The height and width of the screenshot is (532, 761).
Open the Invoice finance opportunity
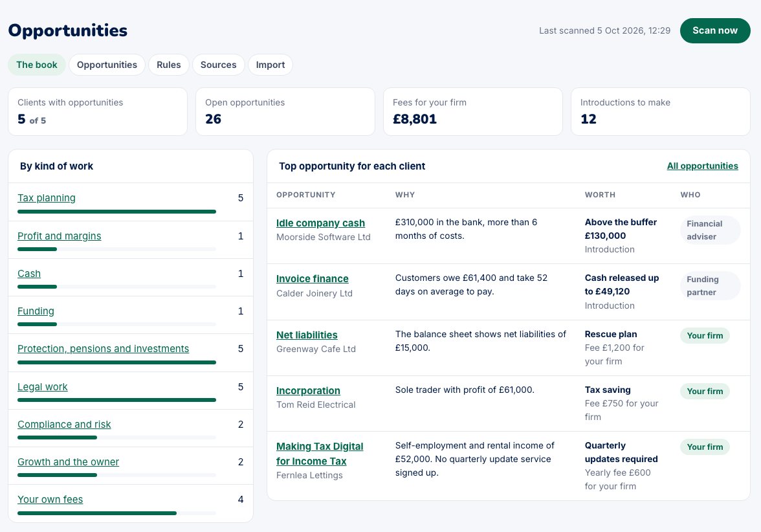[x=312, y=278]
